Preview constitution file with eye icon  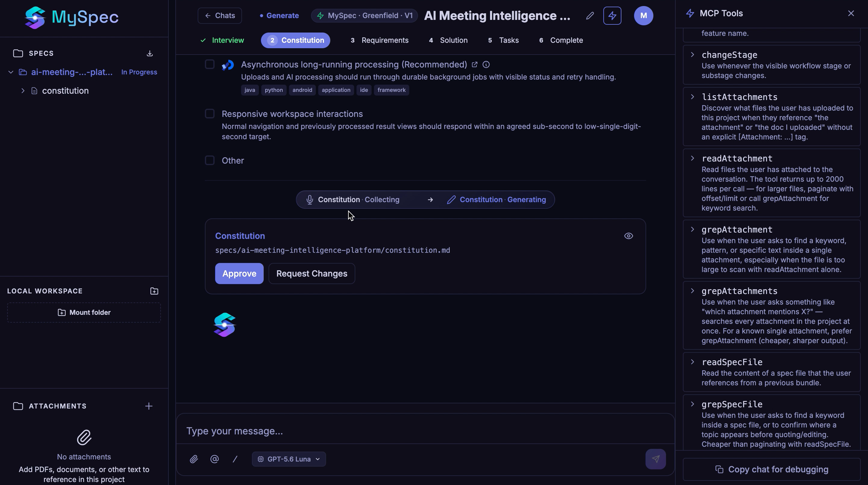(628, 236)
